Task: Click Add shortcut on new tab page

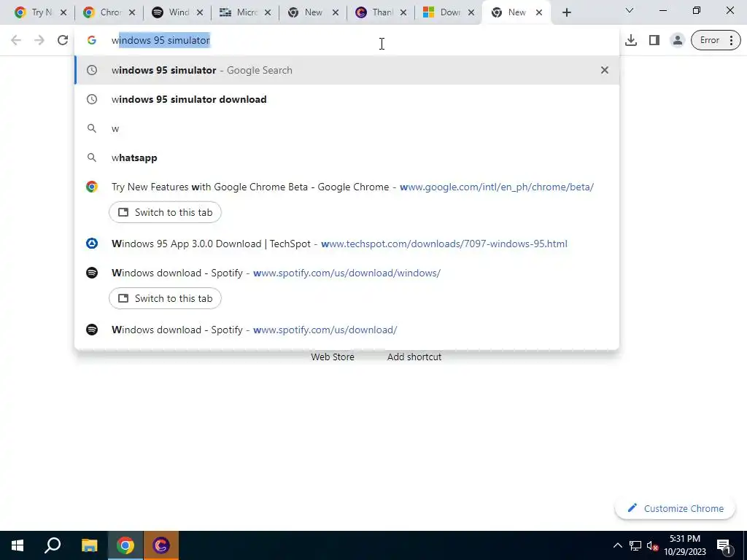Action: pos(414,357)
